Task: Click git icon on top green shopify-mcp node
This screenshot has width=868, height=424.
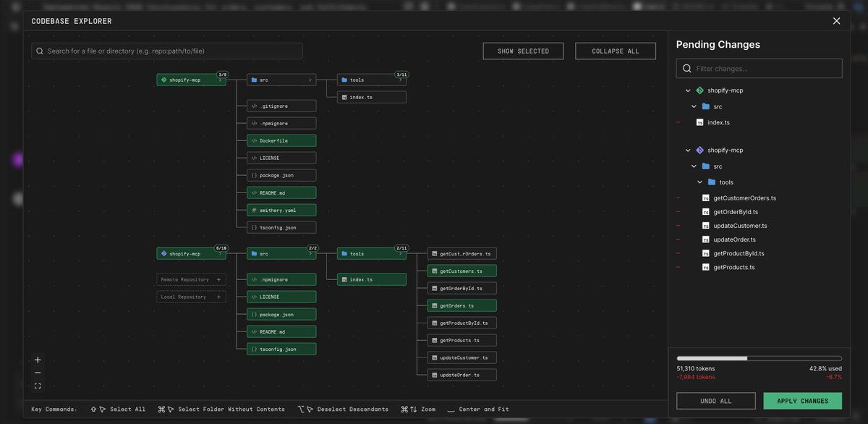Action: (x=164, y=80)
